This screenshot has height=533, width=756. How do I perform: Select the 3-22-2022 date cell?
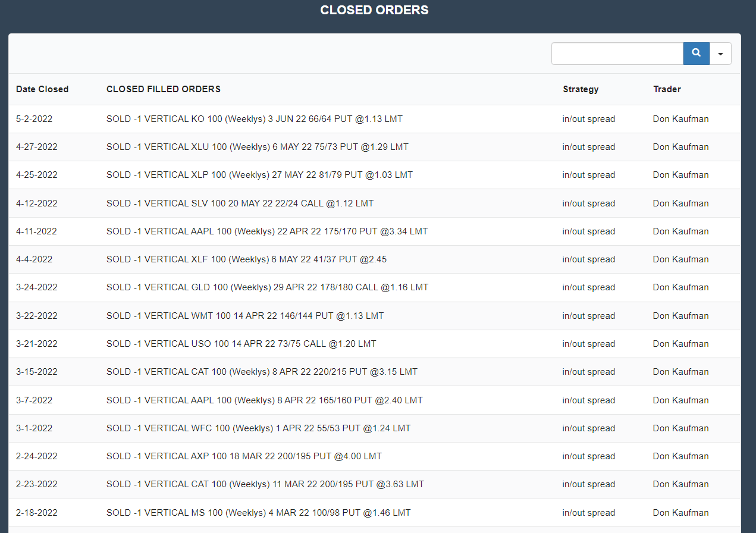point(37,316)
